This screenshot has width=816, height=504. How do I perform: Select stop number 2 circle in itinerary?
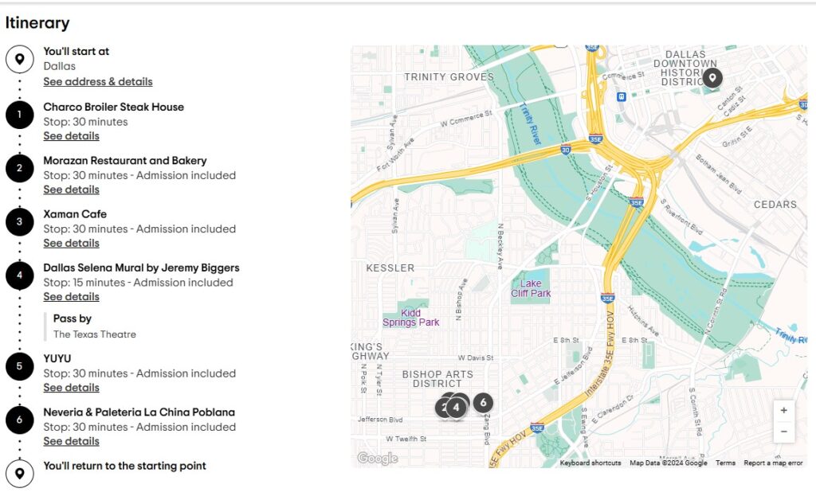(19, 169)
